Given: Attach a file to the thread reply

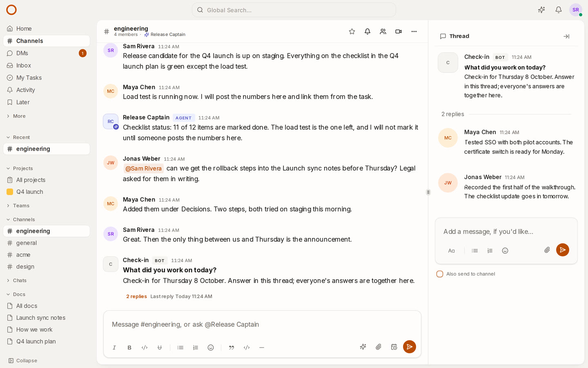Looking at the screenshot, I should (547, 250).
